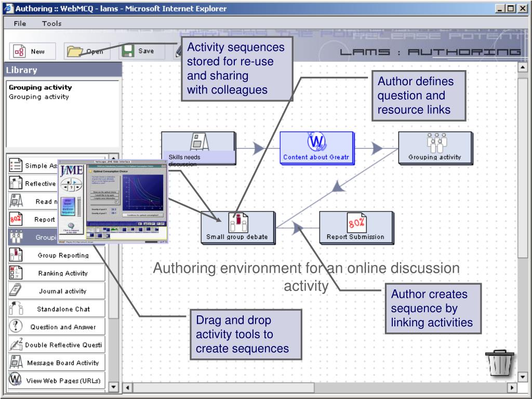Click Question and Answer label
Viewport: 532px width, 399px height.
[x=63, y=327]
